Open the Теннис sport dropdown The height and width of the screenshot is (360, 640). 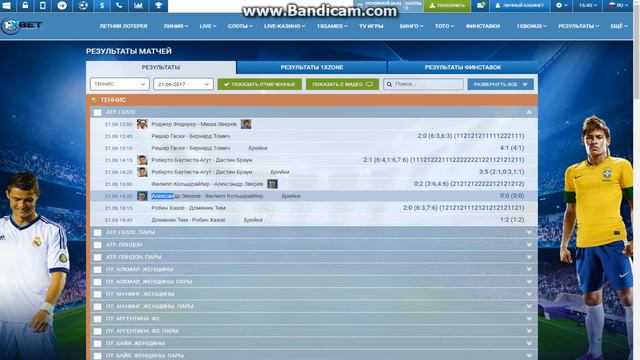pos(120,84)
